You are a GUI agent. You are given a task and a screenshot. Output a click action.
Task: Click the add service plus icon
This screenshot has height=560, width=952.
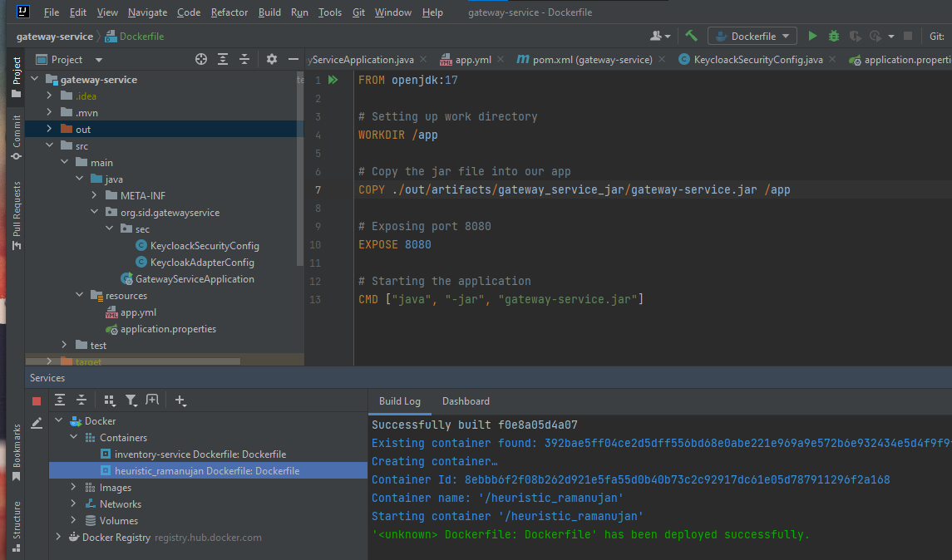[x=180, y=400]
